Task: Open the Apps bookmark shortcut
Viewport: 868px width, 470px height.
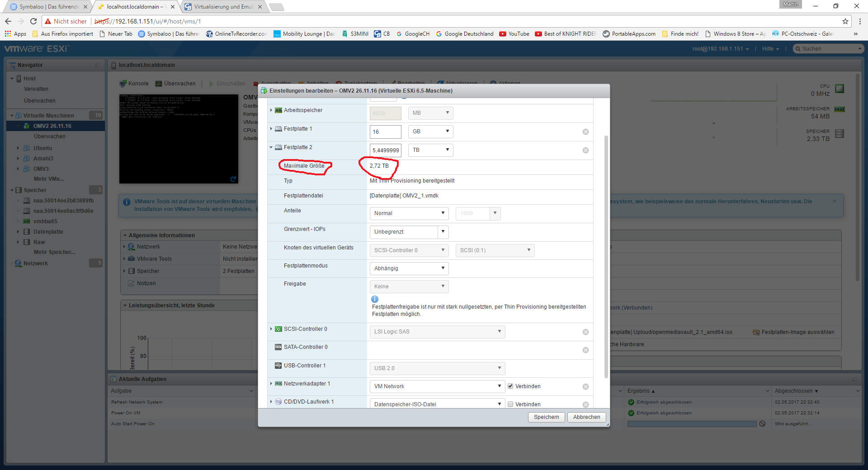Action: (x=15, y=34)
